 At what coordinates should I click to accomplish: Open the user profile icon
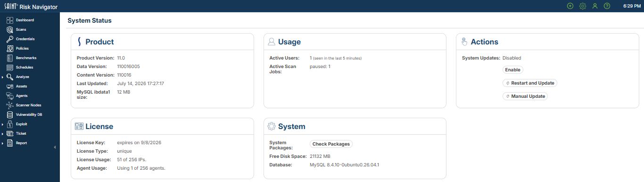tap(594, 6)
